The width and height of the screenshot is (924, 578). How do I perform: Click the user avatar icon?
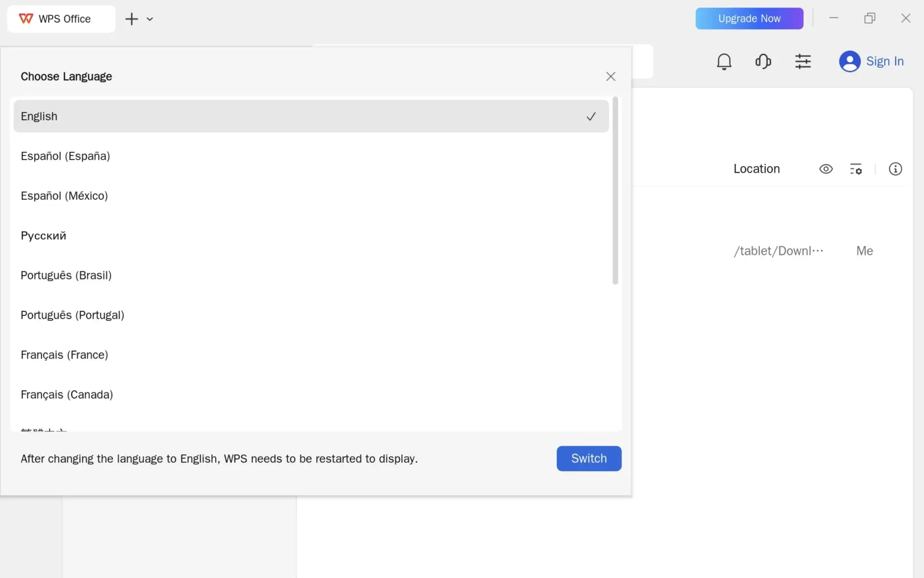849,62
